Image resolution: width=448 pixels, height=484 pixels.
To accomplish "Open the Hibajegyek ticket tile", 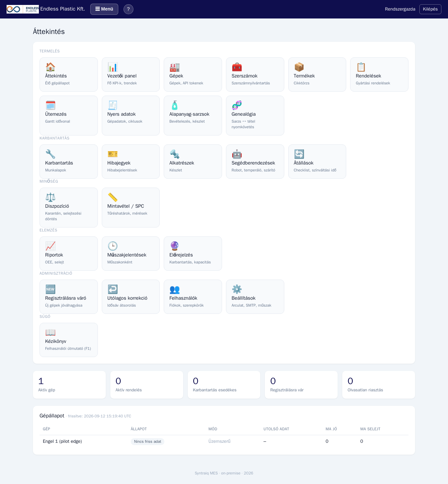I will click(x=131, y=162).
